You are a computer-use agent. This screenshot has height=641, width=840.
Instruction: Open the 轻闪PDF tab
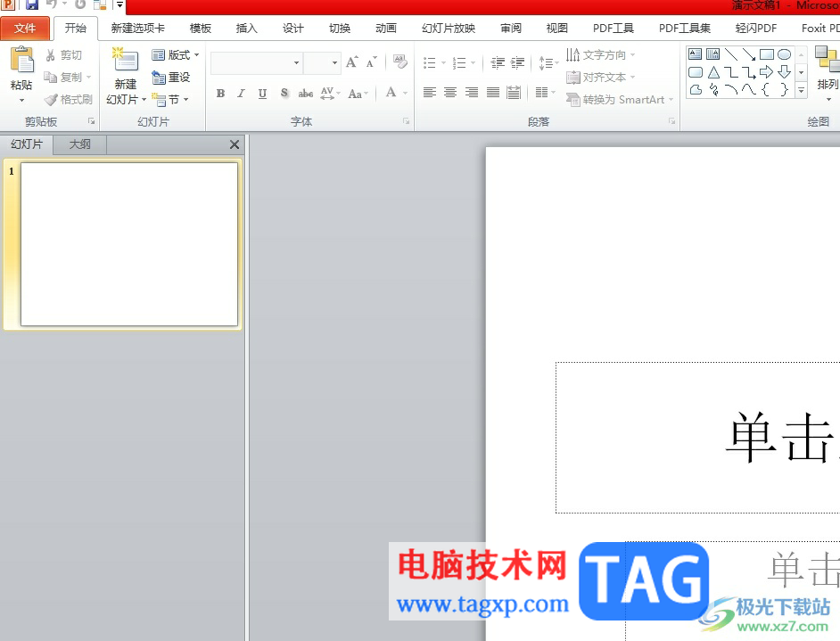point(756,29)
